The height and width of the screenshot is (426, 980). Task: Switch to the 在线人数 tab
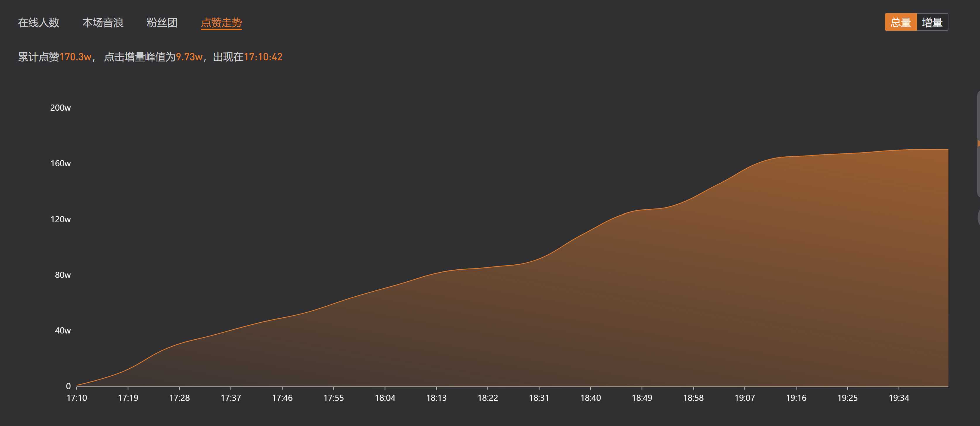click(x=38, y=23)
